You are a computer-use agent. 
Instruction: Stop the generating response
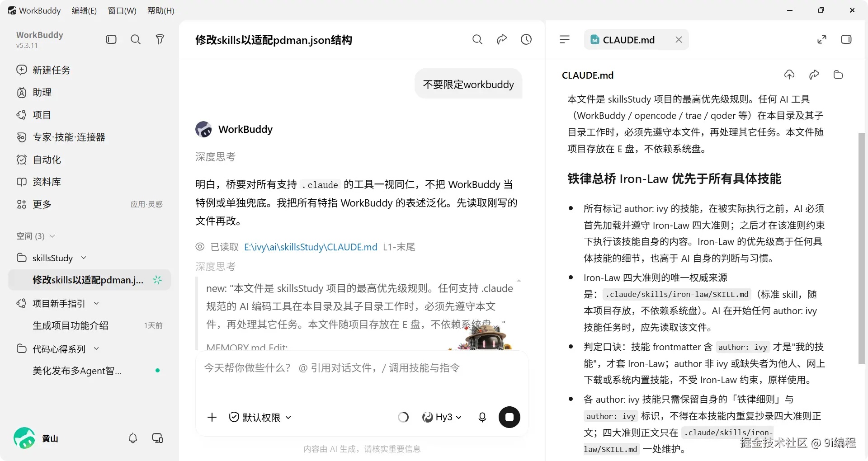coord(509,417)
